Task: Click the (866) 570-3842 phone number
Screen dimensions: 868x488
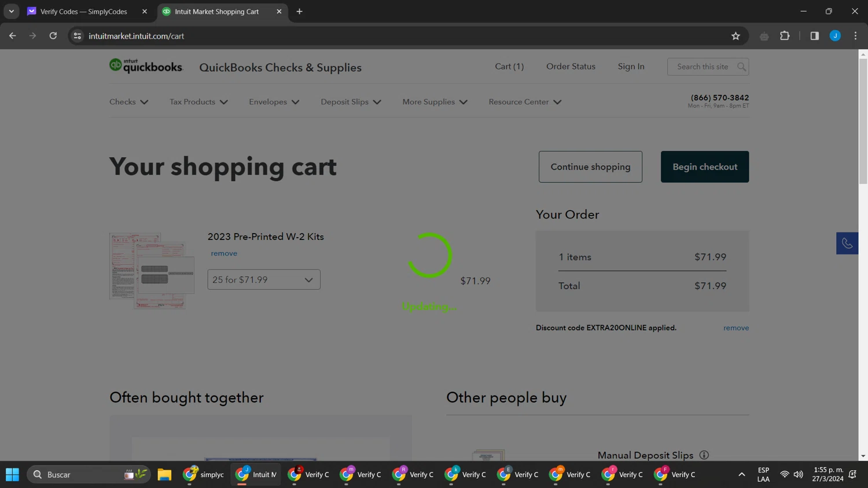Action: [x=719, y=98]
